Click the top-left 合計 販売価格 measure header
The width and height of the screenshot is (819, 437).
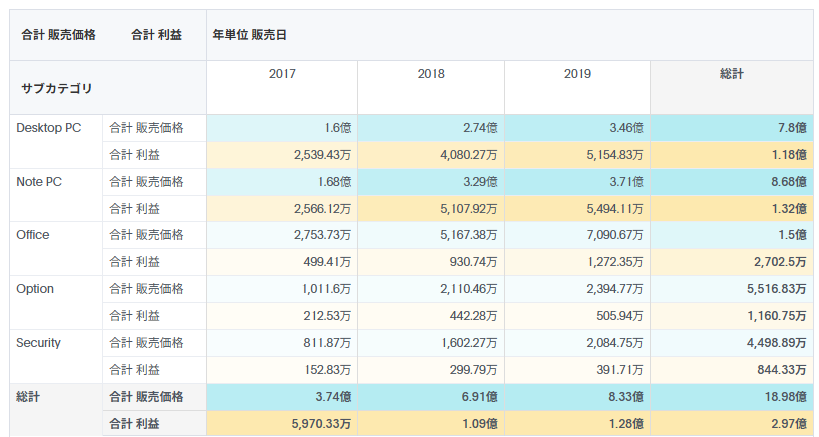pyautogui.click(x=58, y=35)
